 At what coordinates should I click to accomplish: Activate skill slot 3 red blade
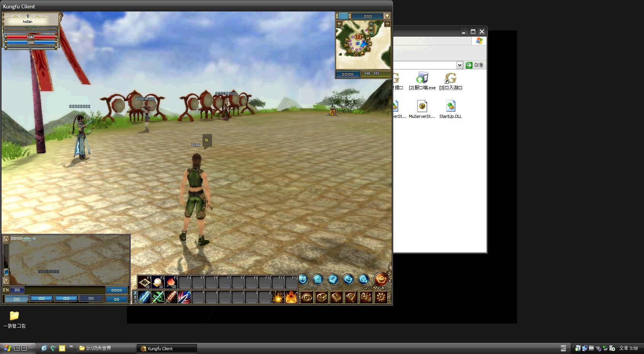[171, 297]
